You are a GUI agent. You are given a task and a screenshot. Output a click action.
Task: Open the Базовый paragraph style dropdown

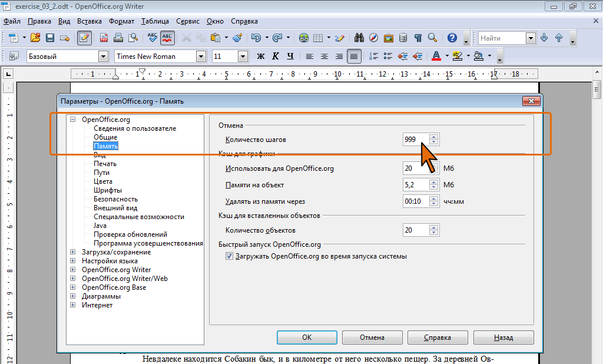coord(103,57)
